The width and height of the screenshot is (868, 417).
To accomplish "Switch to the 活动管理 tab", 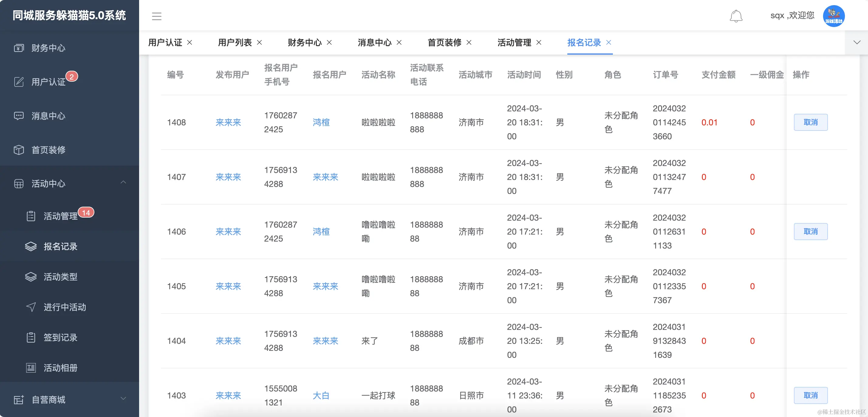I will point(514,43).
